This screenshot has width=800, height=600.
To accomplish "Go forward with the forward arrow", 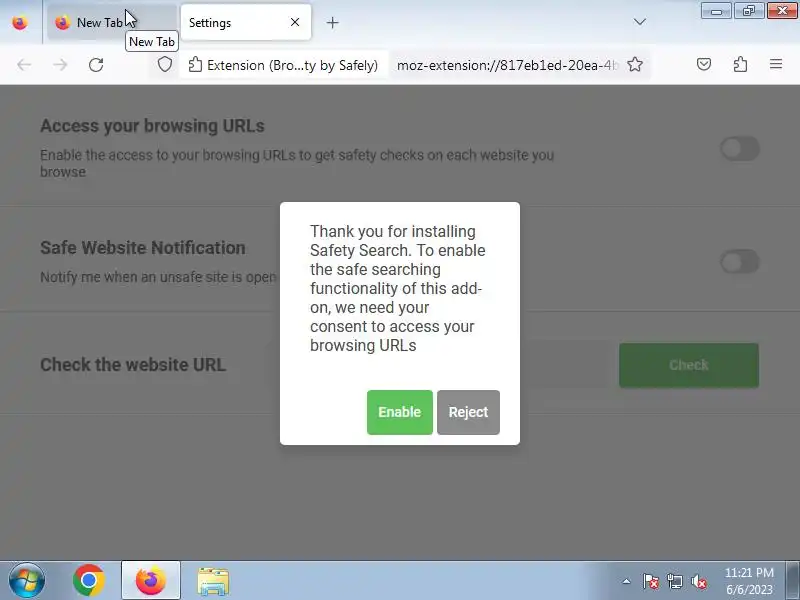I will coord(60,65).
